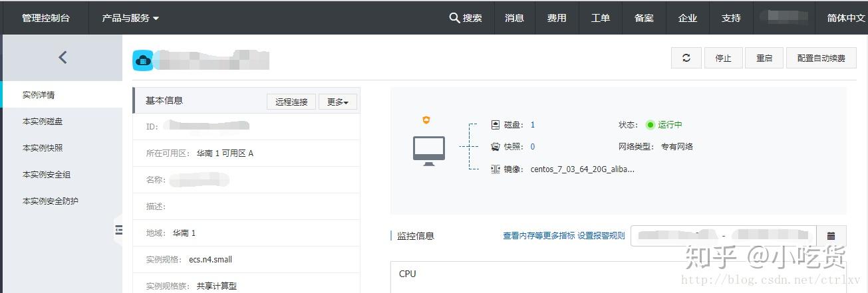This screenshot has width=868, height=293.
Task: Click the 停止 button
Action: tap(723, 58)
